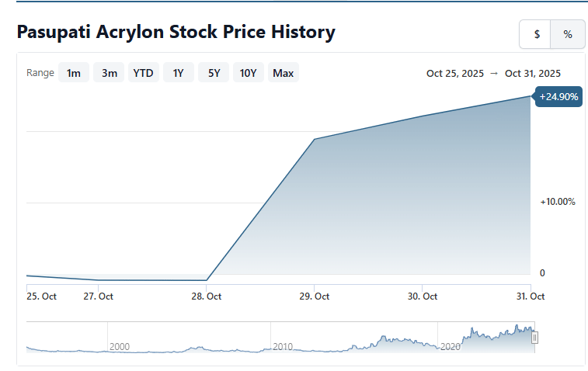Click the +10.00% axis label
The height and width of the screenshot is (371, 588).
pos(557,202)
